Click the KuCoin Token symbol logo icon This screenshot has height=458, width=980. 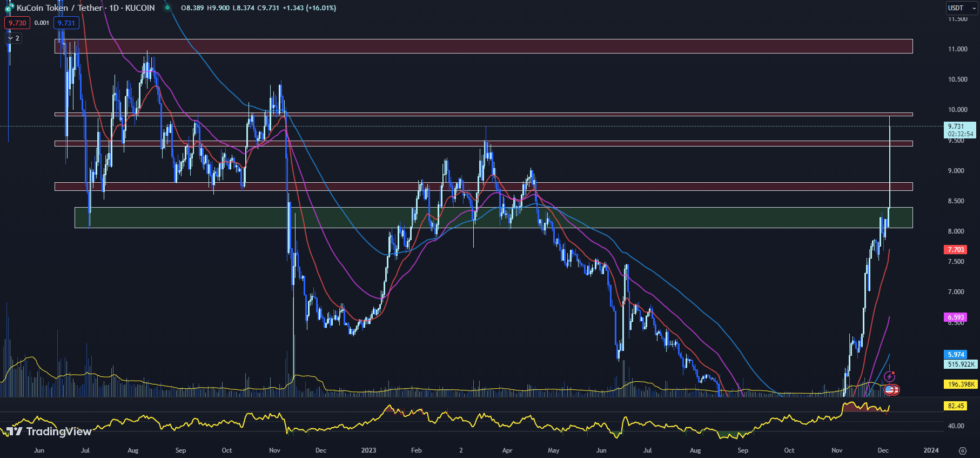click(x=9, y=8)
